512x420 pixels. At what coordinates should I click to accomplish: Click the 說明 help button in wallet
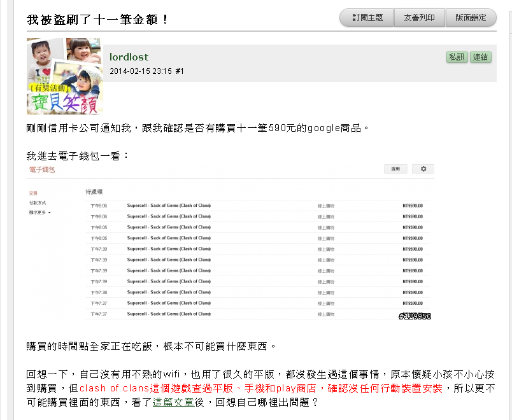pyautogui.click(x=395, y=169)
